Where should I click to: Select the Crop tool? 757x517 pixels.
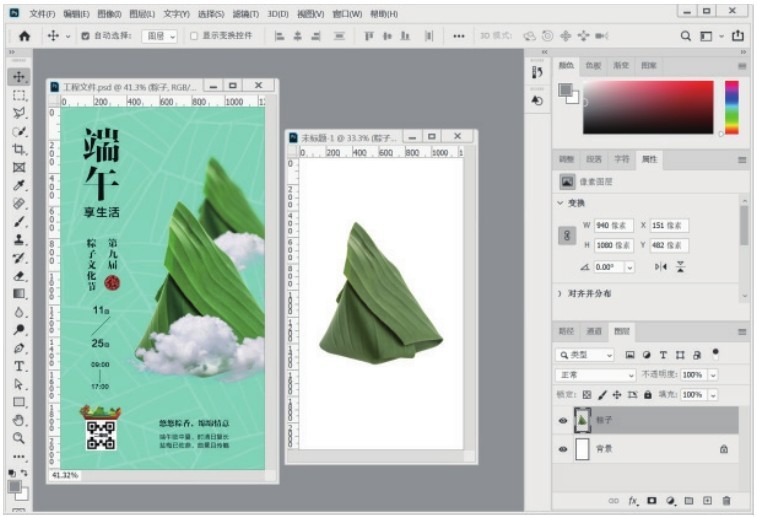19,149
